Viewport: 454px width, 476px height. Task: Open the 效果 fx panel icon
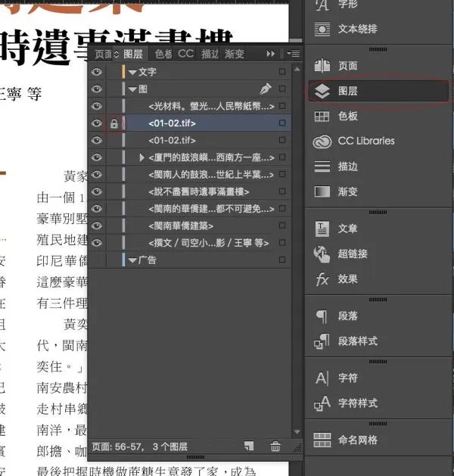(x=322, y=279)
